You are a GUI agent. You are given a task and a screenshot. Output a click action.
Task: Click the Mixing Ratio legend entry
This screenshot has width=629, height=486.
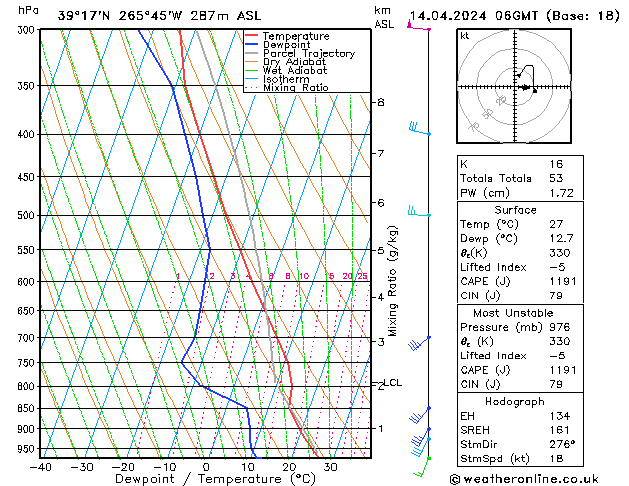click(296, 87)
